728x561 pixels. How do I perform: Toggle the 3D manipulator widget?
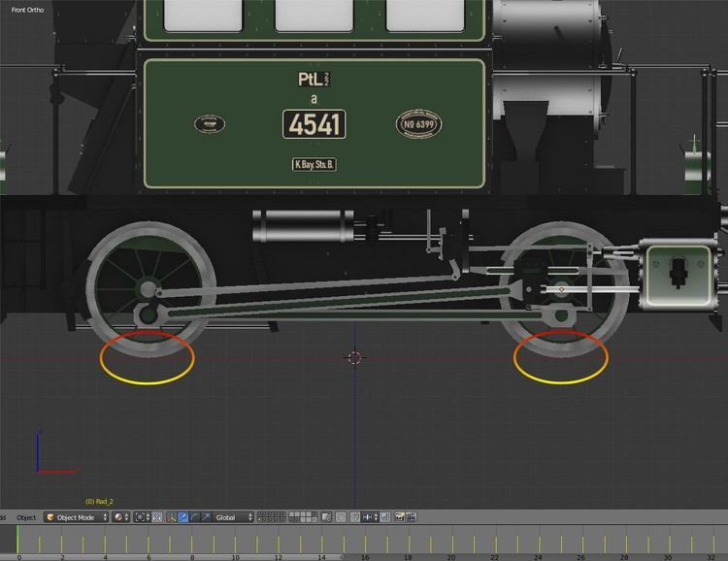tap(172, 517)
